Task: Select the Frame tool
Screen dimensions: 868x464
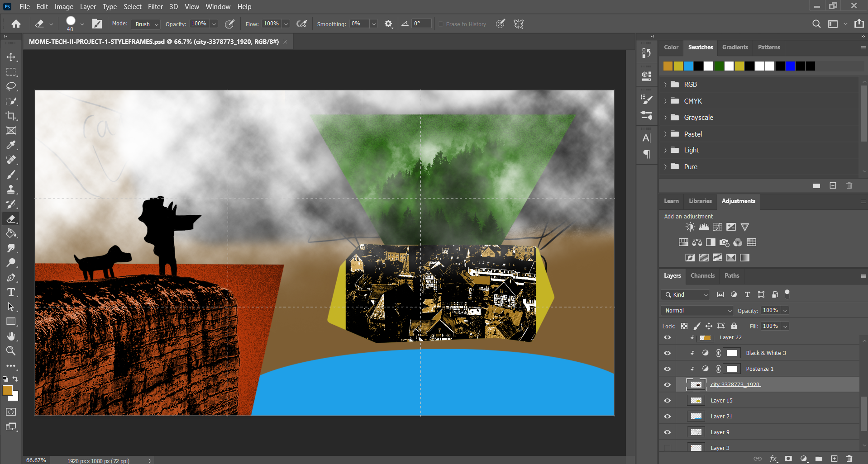Action: pos(11,131)
